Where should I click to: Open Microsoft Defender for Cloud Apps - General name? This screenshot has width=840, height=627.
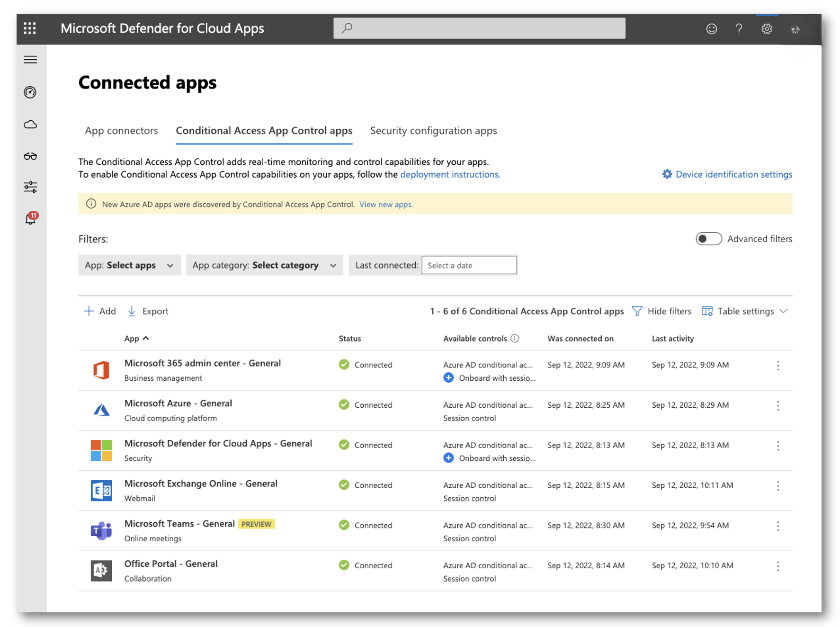coord(218,444)
